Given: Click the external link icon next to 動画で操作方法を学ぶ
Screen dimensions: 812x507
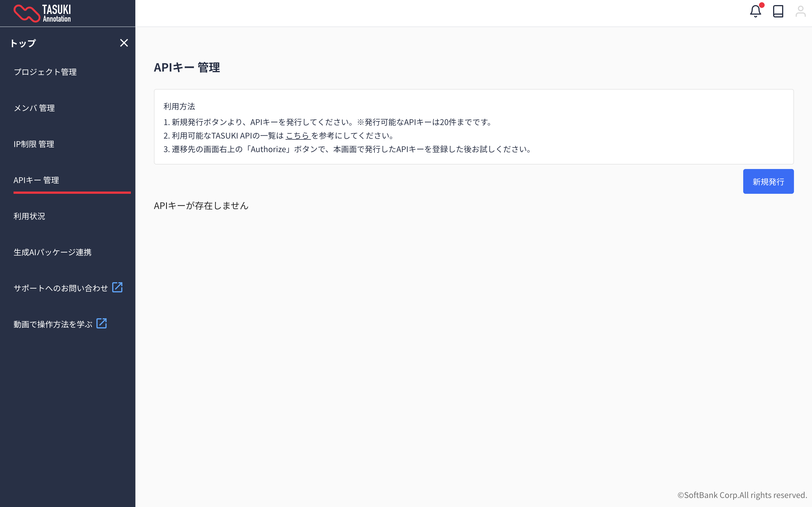Looking at the screenshot, I should (101, 323).
